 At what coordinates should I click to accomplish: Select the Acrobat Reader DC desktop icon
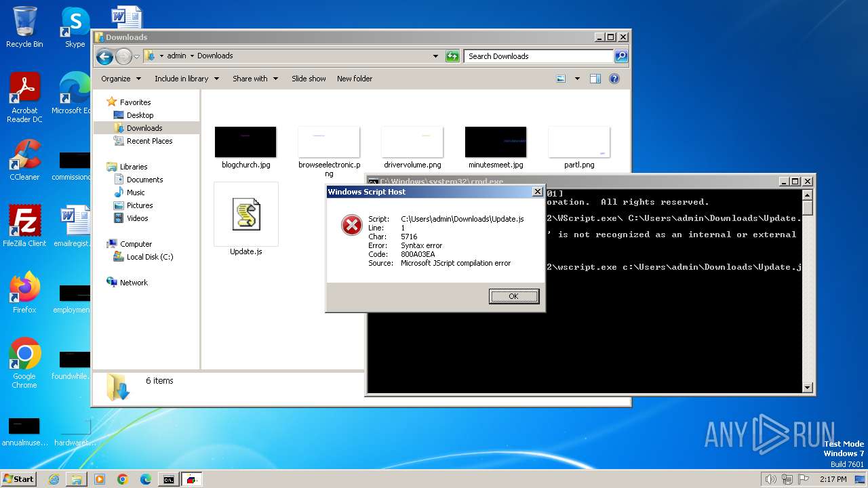(x=24, y=98)
